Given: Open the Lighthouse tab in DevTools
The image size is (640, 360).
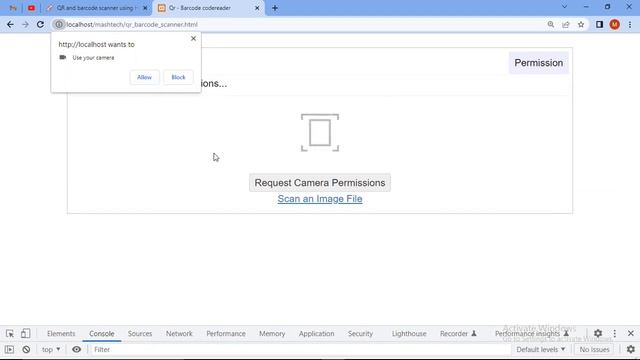Looking at the screenshot, I should [x=409, y=333].
